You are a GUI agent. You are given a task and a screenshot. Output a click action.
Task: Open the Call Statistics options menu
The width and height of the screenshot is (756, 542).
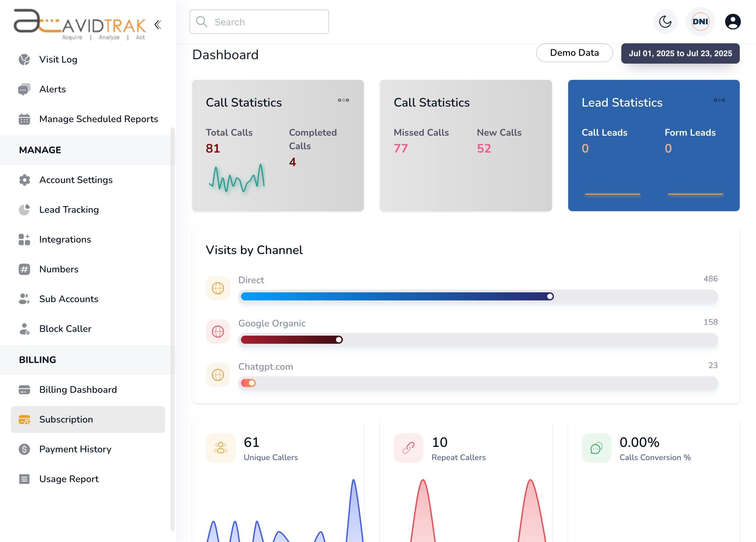click(343, 100)
